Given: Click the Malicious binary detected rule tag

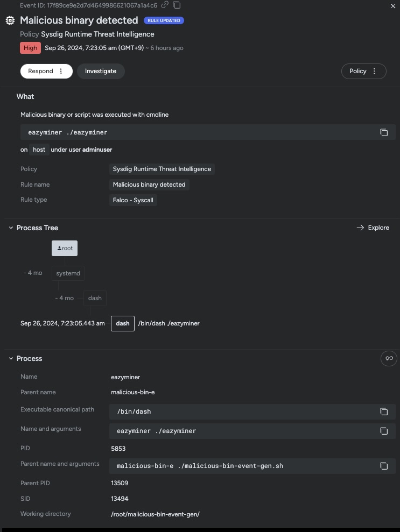Looking at the screenshot, I should click(149, 185).
